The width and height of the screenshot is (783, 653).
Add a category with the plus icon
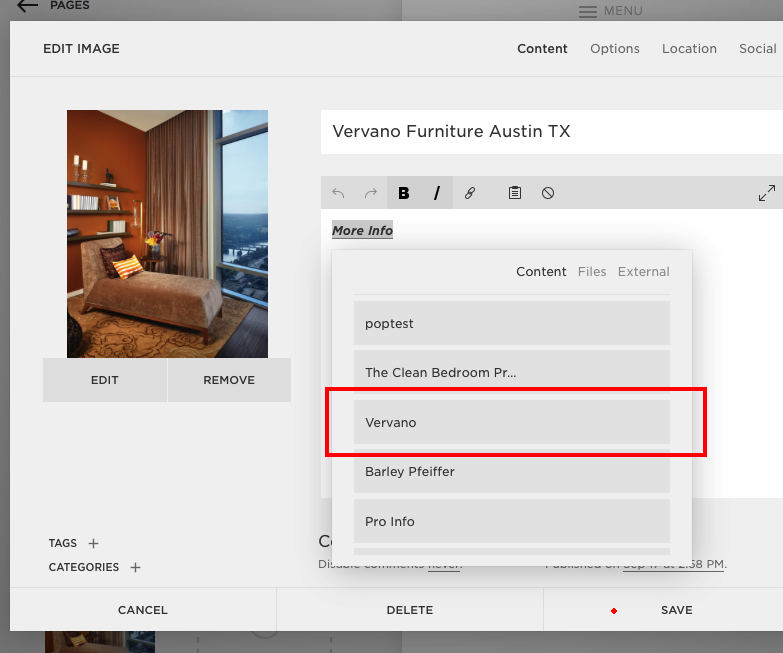pos(135,568)
